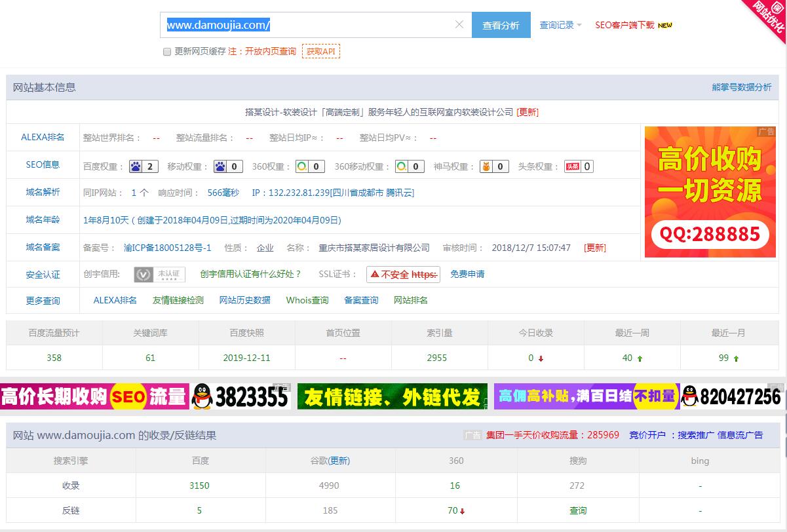Open the 查询记录 dropdown

pos(560,25)
